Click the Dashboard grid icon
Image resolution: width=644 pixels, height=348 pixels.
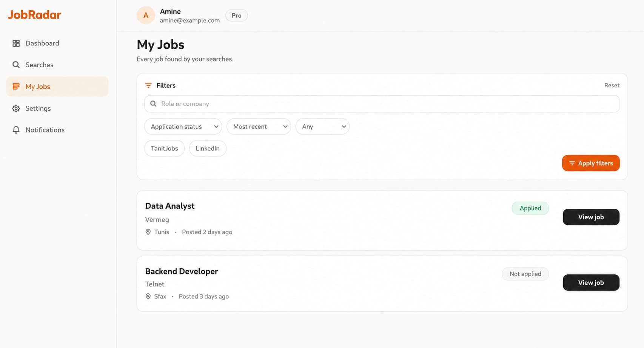[16, 43]
